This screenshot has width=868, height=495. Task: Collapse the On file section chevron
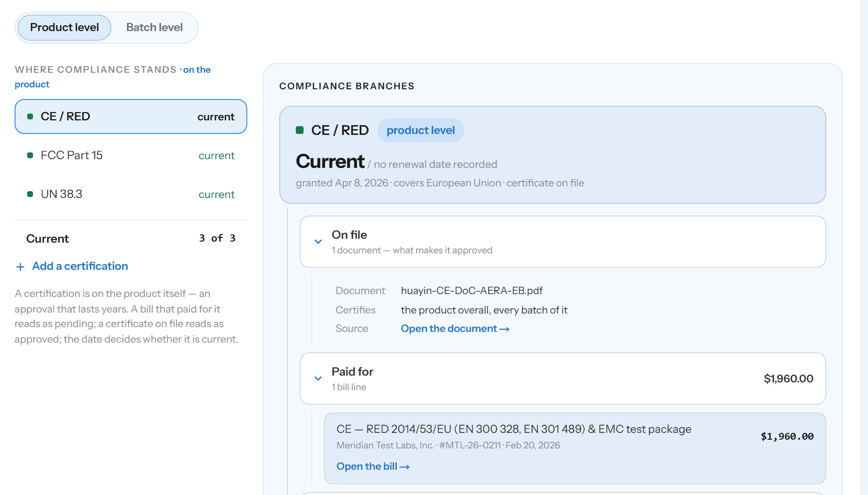tap(318, 242)
